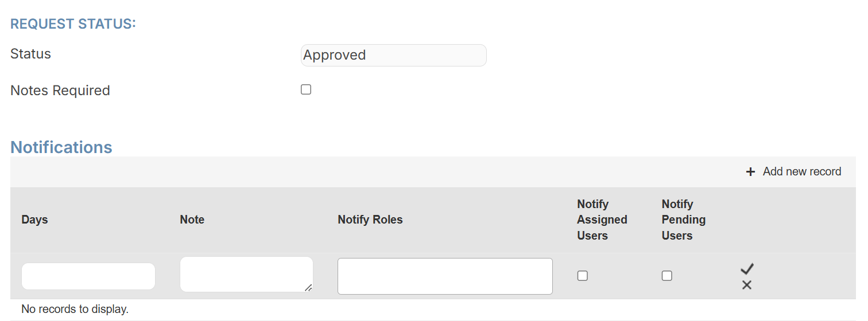The image size is (868, 321).
Task: Click the Note column header
Action: coord(192,220)
